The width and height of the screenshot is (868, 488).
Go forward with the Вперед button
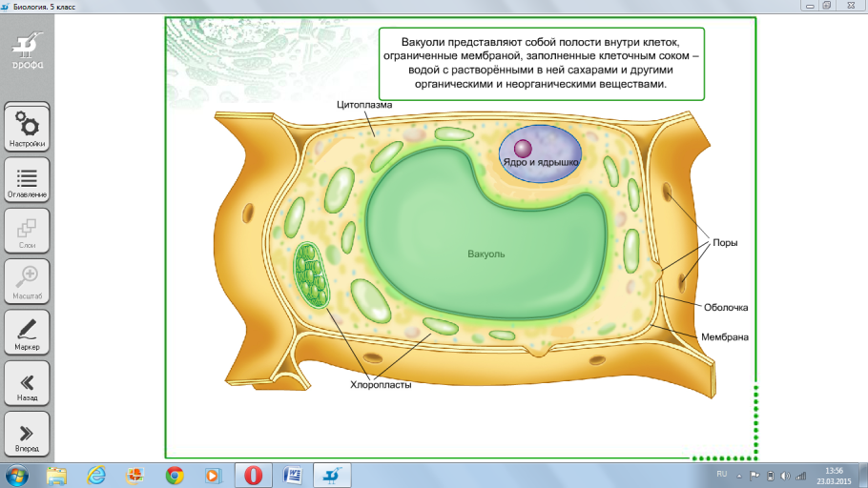[27, 435]
